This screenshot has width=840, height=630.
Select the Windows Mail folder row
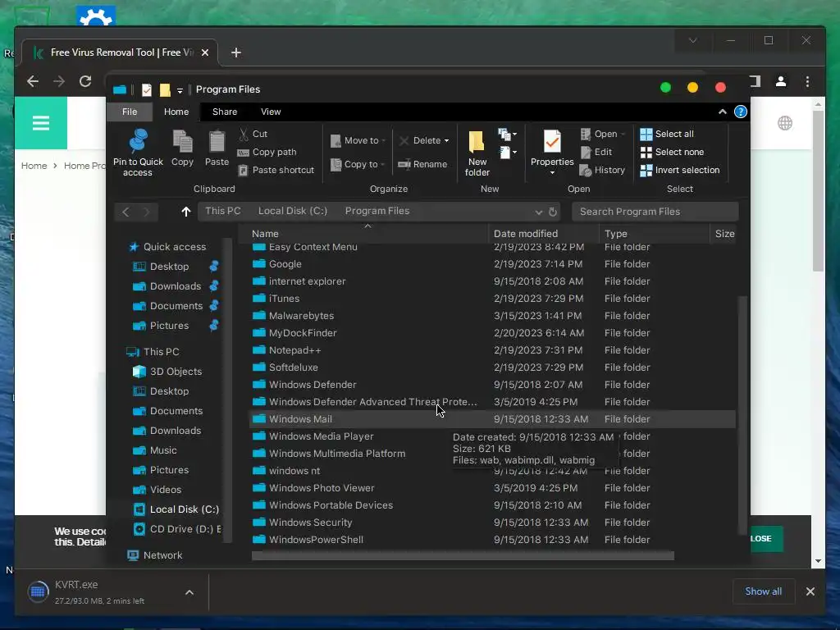coord(492,419)
